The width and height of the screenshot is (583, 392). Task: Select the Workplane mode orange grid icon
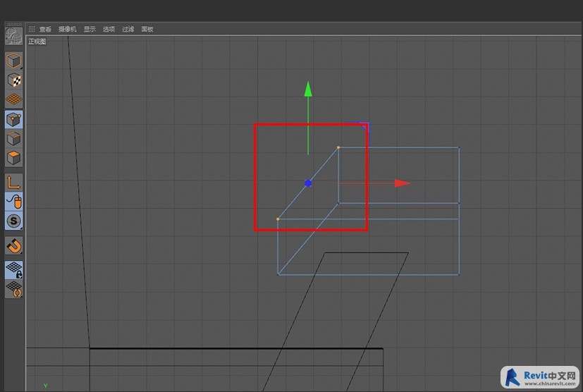[14, 99]
